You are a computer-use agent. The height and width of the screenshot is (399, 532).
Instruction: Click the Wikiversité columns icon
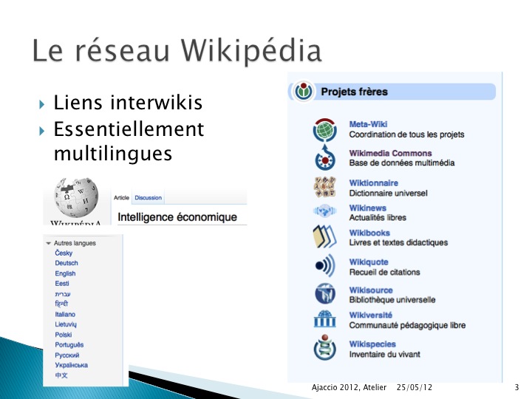324,319
